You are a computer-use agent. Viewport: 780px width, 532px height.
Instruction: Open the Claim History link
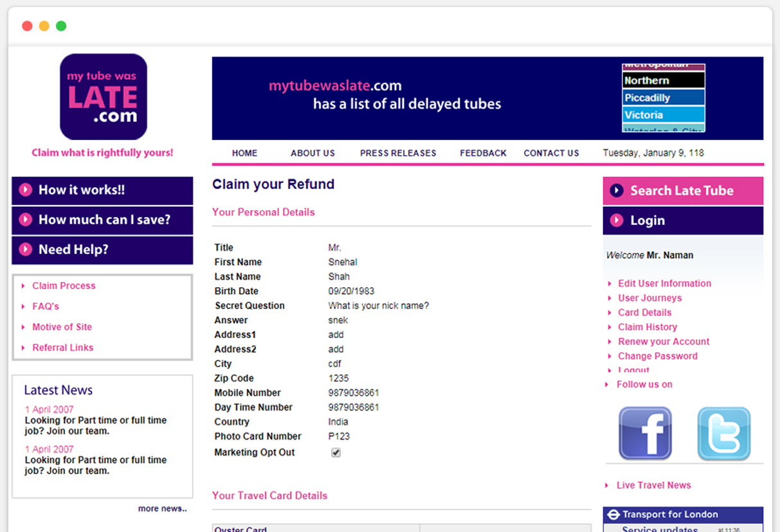point(647,327)
